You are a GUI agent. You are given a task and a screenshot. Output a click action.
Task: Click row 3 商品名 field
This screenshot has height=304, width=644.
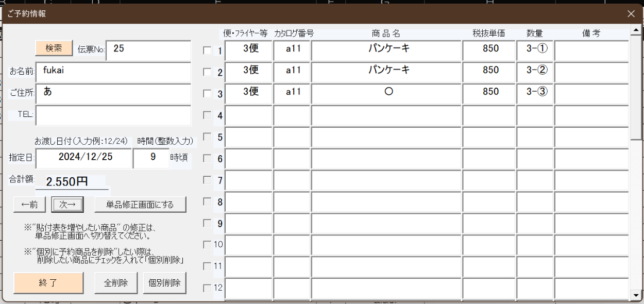pos(386,94)
